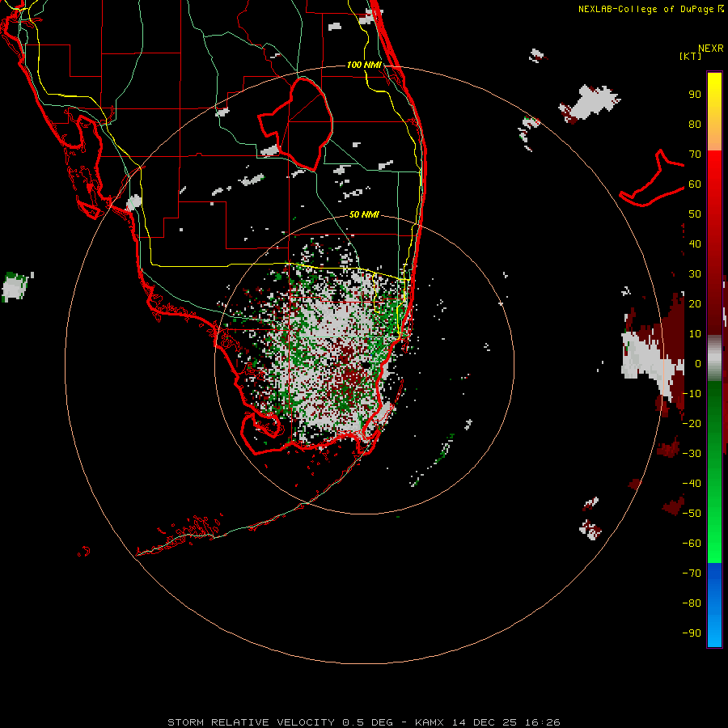The image size is (728, 728).
Task: Click the 0 scale value label
Action: point(698,364)
